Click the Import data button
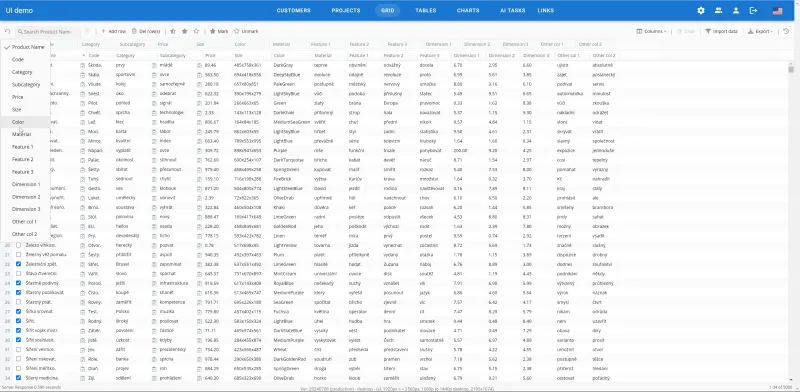Screen dimensions: 800x392 tap(721, 31)
